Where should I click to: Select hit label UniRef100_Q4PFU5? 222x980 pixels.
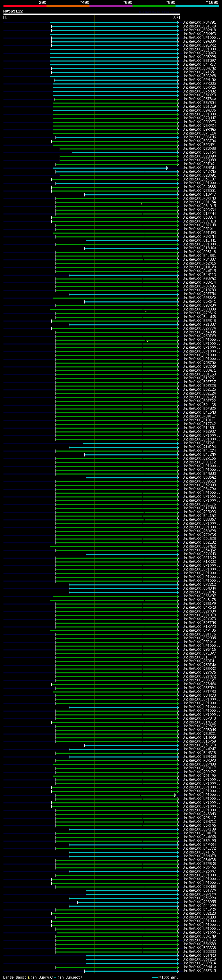pyautogui.click(x=199, y=630)
